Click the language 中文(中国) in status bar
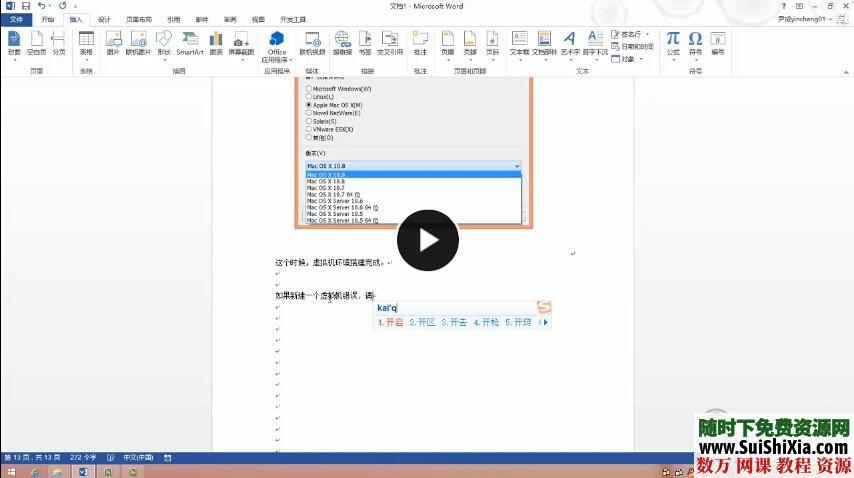Screen dimensions: 854x478 click(x=138, y=458)
